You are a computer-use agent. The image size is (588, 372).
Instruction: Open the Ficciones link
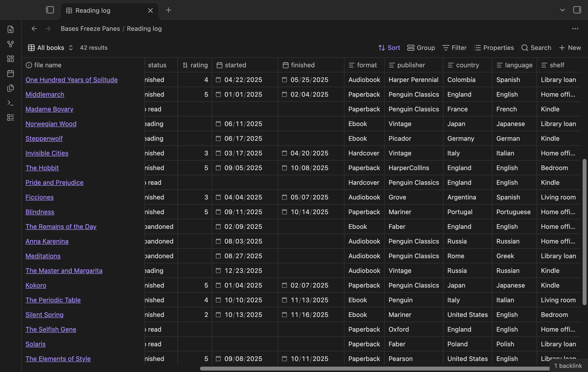tap(40, 197)
